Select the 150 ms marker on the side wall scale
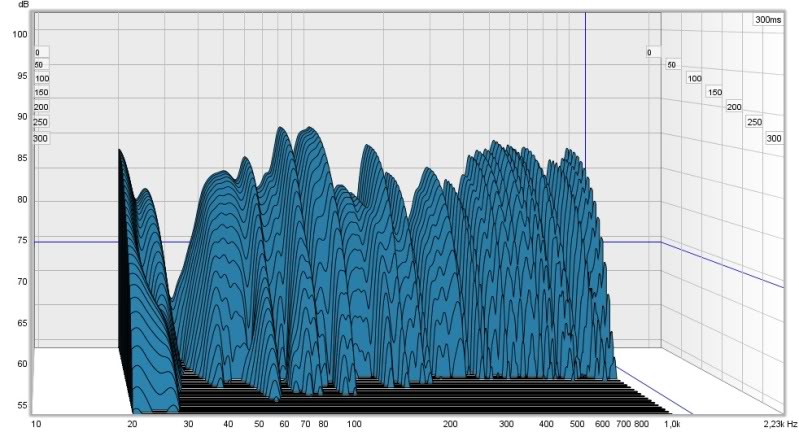 coord(715,92)
